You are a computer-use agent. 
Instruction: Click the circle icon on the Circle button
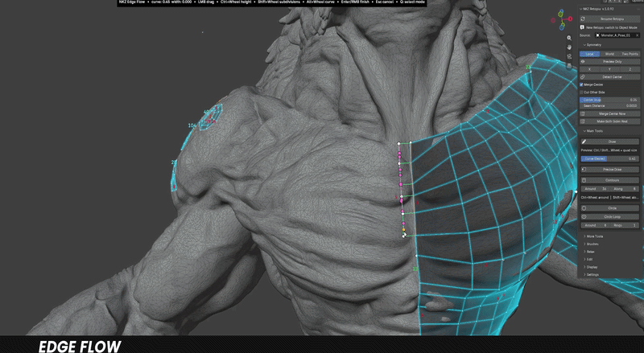click(584, 208)
